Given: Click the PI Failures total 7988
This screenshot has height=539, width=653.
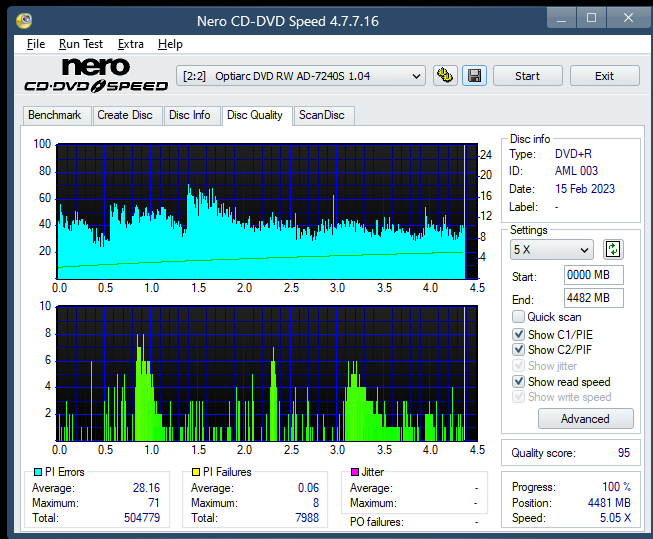Looking at the screenshot, I should [x=307, y=518].
